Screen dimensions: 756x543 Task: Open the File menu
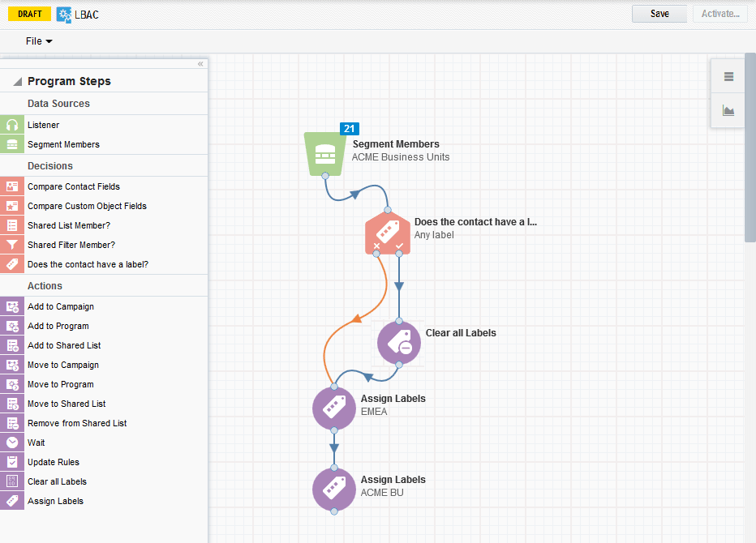click(37, 41)
